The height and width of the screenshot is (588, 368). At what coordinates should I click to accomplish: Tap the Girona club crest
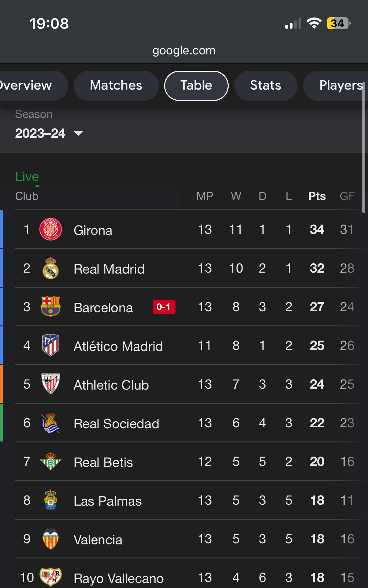coord(50,229)
